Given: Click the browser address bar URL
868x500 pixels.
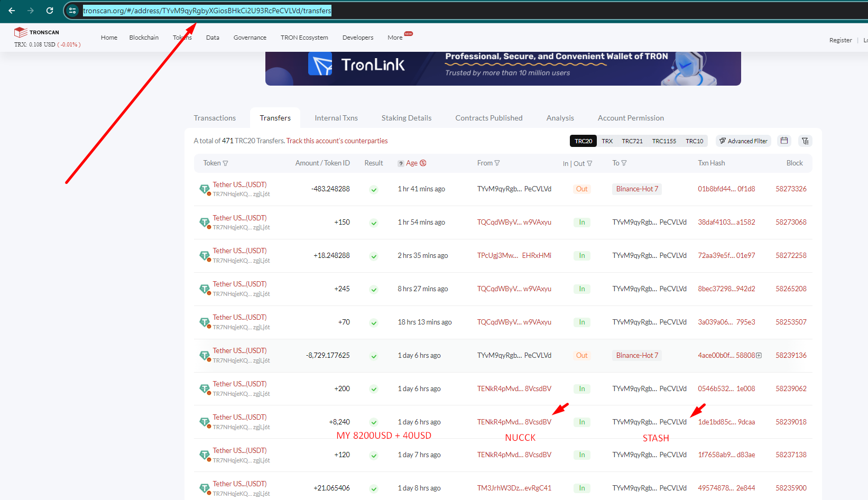Looking at the screenshot, I should click(x=207, y=11).
